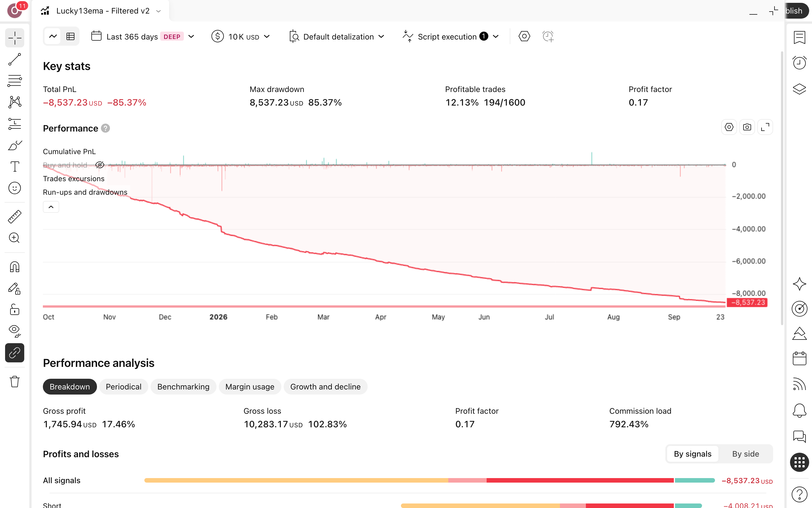The width and height of the screenshot is (812, 508).
Task: Select the ruler measure tool
Action: [x=15, y=217]
